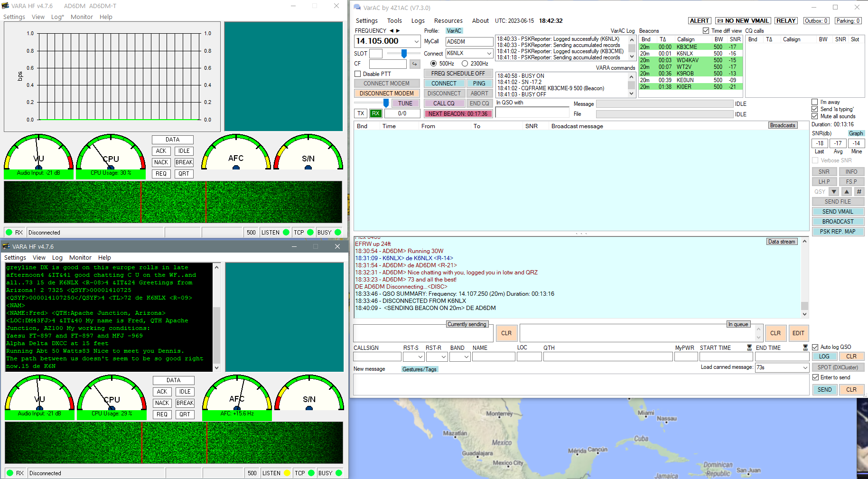
Task: Open the Load canned message dropdown
Action: tap(805, 367)
